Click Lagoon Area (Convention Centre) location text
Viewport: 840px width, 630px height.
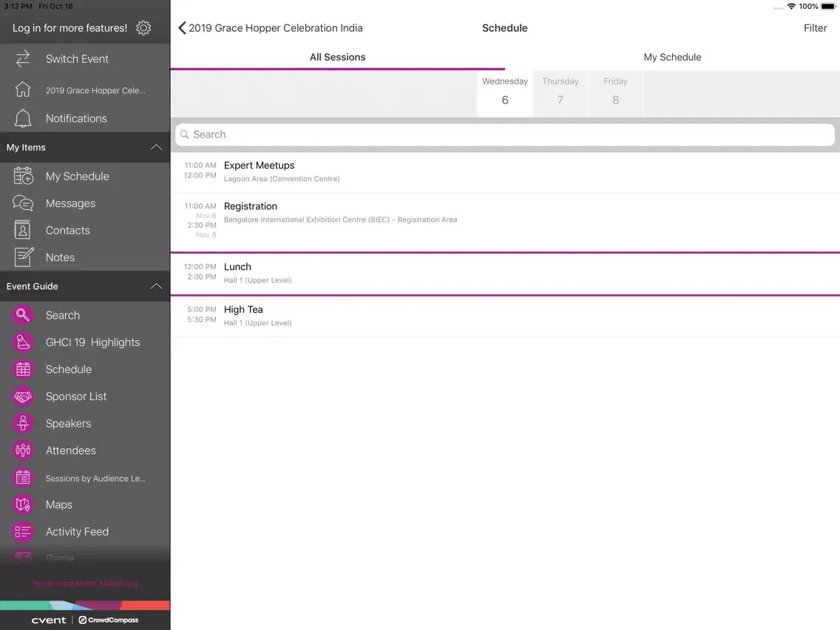tap(282, 179)
